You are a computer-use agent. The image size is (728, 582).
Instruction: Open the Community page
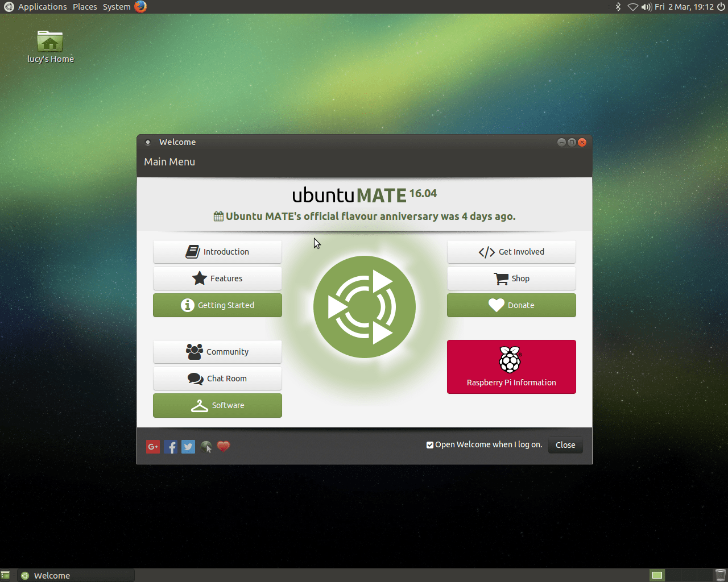click(217, 352)
